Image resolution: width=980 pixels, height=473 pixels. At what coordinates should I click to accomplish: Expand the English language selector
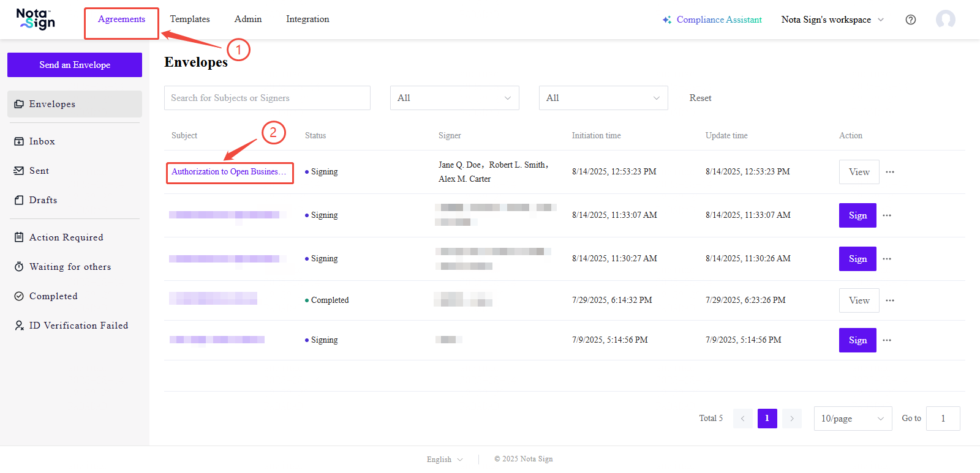(x=445, y=459)
